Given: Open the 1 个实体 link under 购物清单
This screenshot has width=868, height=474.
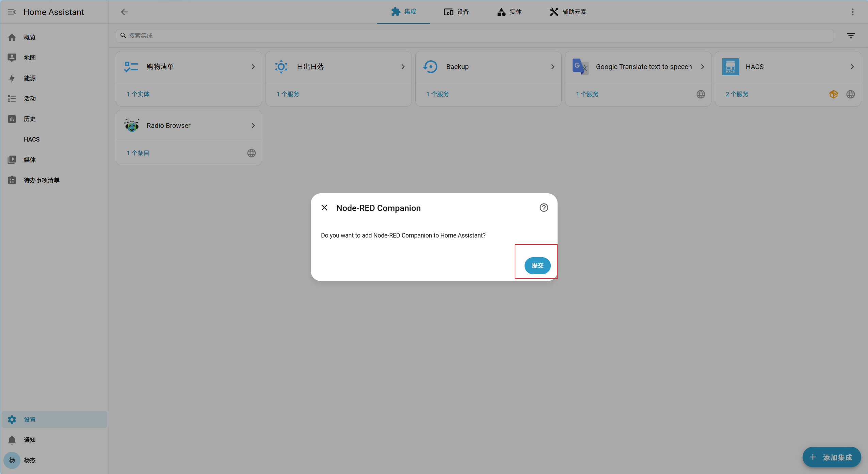Looking at the screenshot, I should (x=138, y=94).
